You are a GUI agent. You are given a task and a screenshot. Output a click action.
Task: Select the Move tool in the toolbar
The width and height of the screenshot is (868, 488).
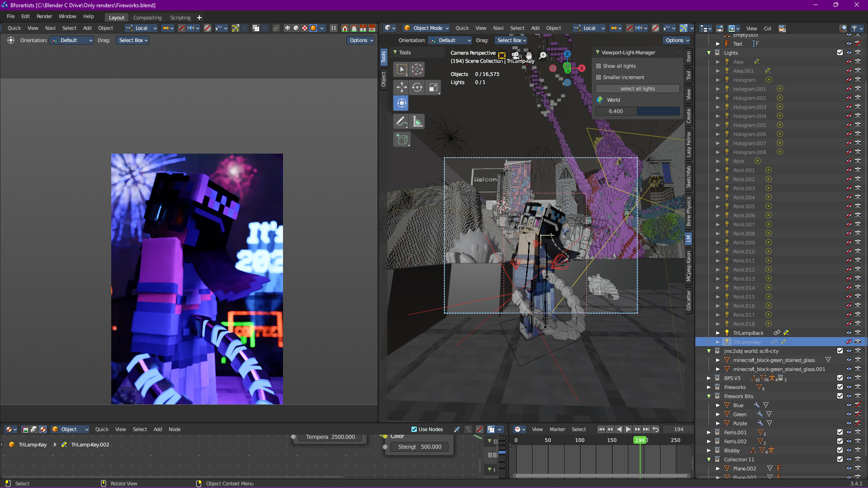coord(401,87)
